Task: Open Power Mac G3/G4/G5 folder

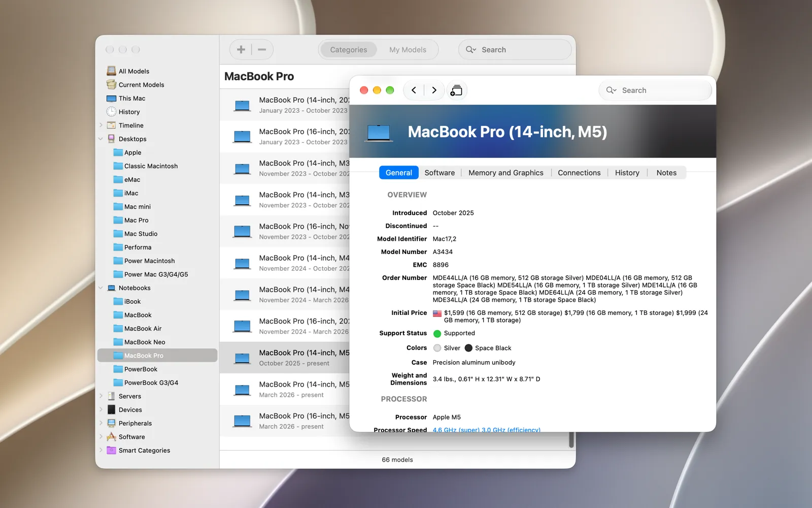Action: [x=151, y=274]
